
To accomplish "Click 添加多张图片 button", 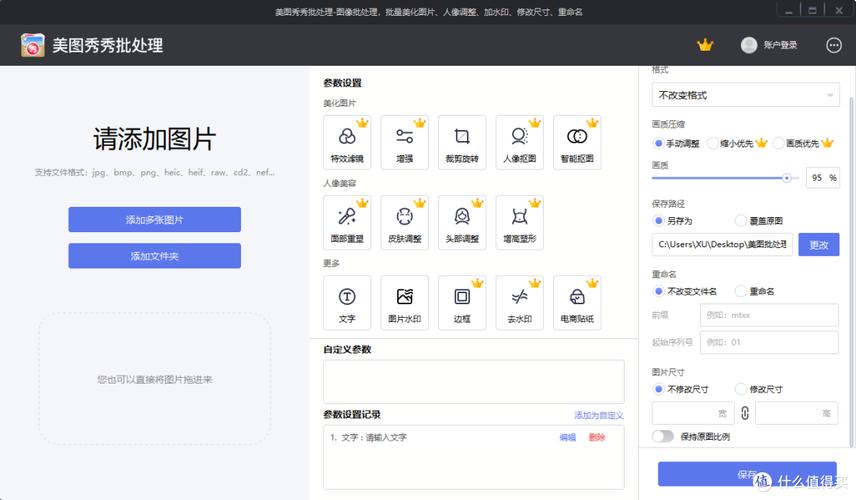I will click(154, 219).
